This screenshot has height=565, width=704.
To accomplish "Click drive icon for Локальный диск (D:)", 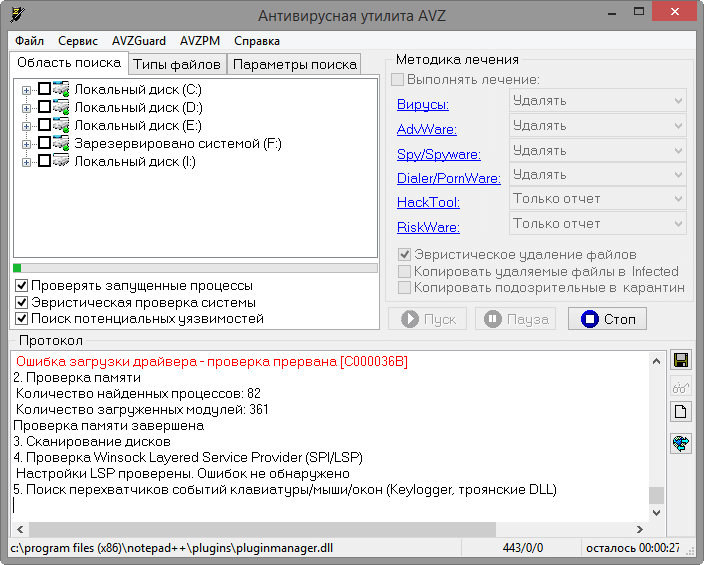I will (x=61, y=107).
